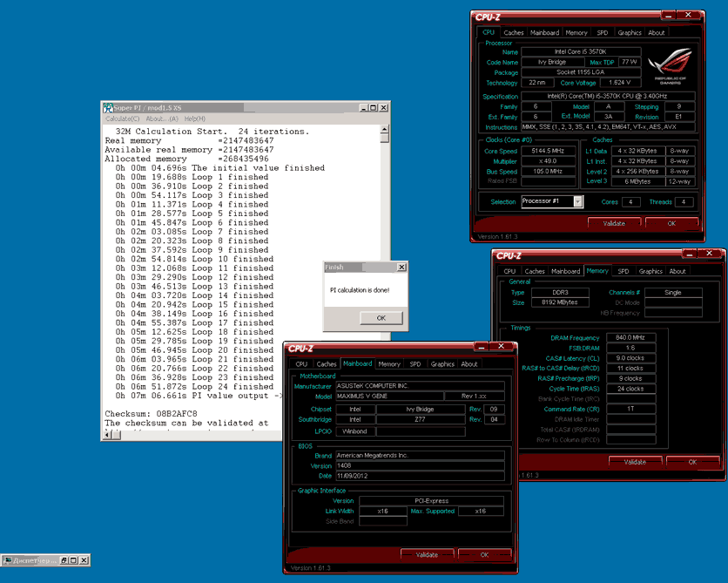Click the ROG Republic of Gamers logo
728x583 pixels.
[669, 66]
